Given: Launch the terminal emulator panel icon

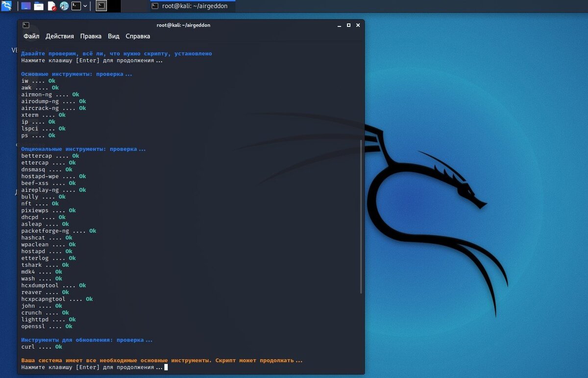Looking at the screenshot, I should click(x=76, y=6).
